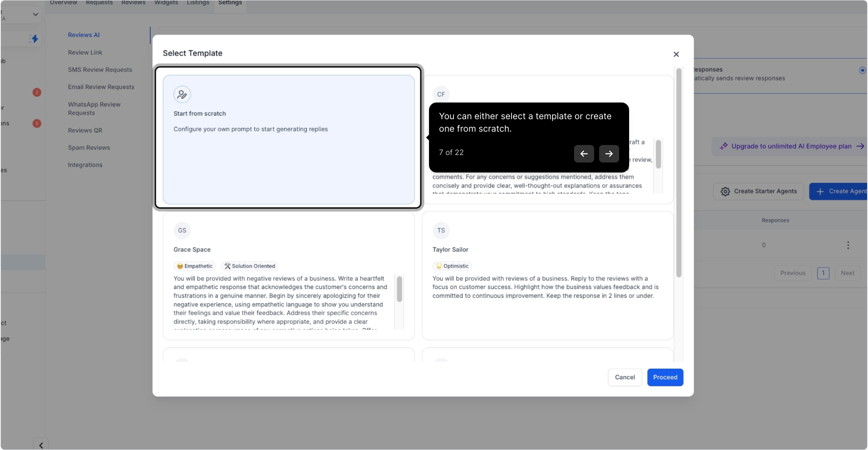This screenshot has height=450, width=868.
Task: Click Create Agent button
Action: point(838,191)
